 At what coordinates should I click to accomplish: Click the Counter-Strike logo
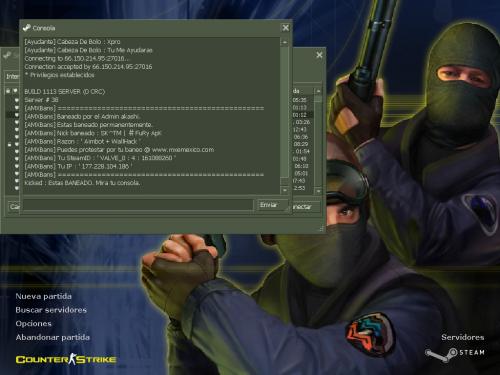(x=66, y=359)
